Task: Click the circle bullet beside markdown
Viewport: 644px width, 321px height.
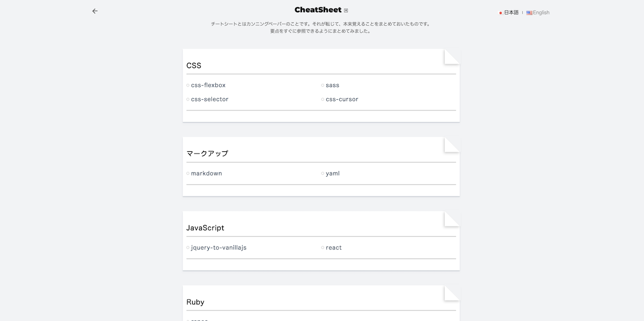Action: pyautogui.click(x=188, y=173)
